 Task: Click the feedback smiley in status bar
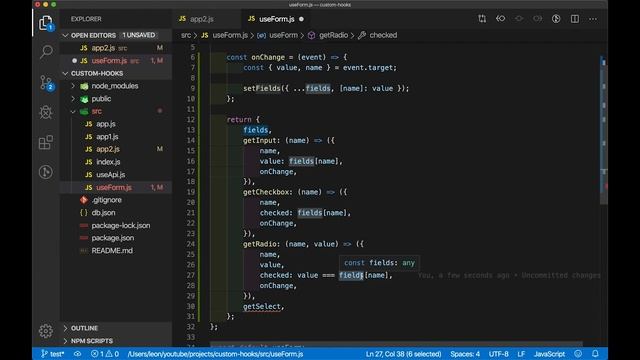click(x=578, y=354)
